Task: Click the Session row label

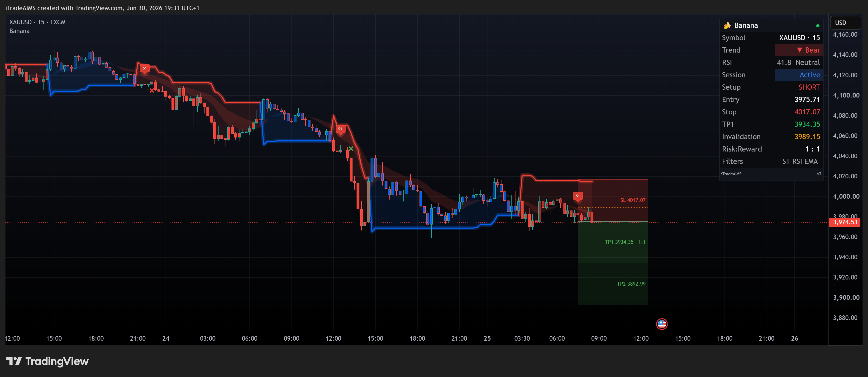Action: coord(734,75)
